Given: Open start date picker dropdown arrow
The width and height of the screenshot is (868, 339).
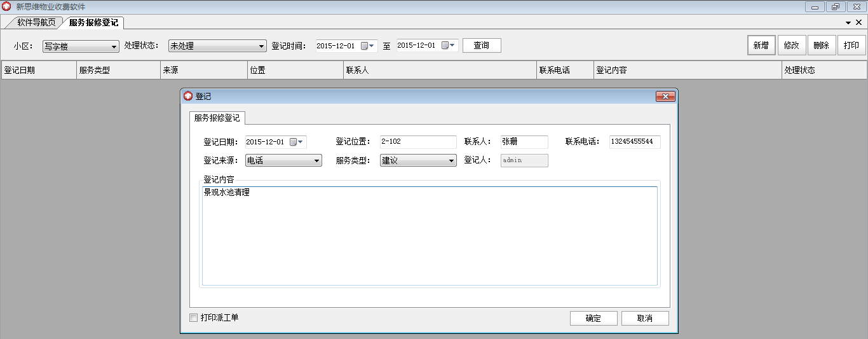Looking at the screenshot, I should tap(372, 46).
